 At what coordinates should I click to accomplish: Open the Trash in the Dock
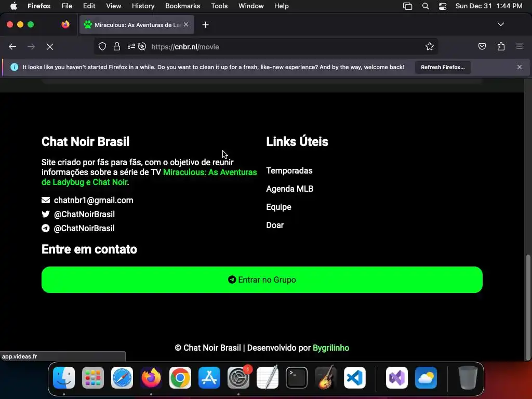(x=468, y=377)
